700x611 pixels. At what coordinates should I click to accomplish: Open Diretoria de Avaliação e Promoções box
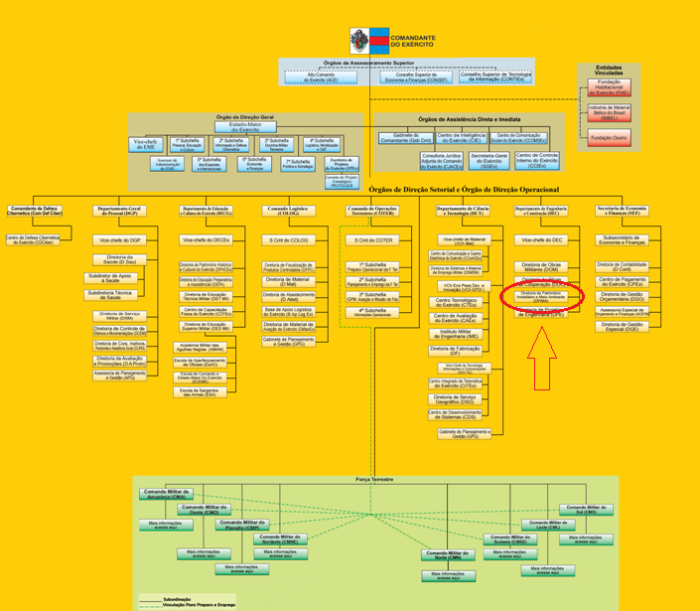point(119,361)
